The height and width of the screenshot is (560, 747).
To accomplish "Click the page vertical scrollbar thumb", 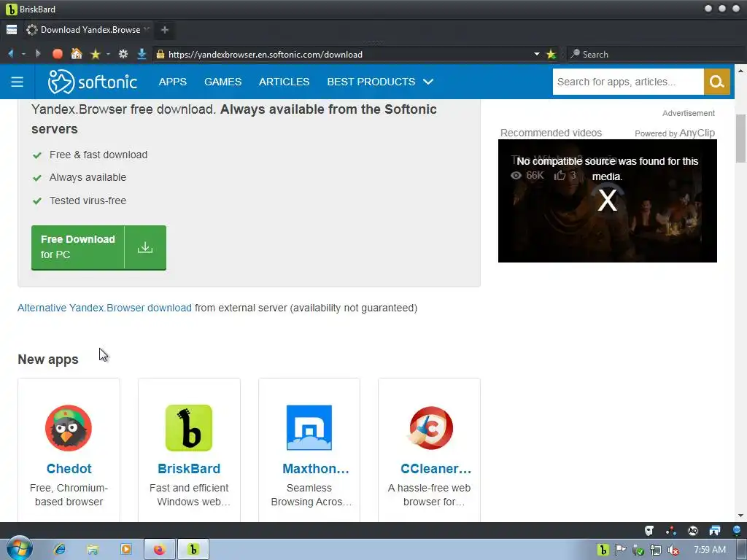I will (740, 139).
